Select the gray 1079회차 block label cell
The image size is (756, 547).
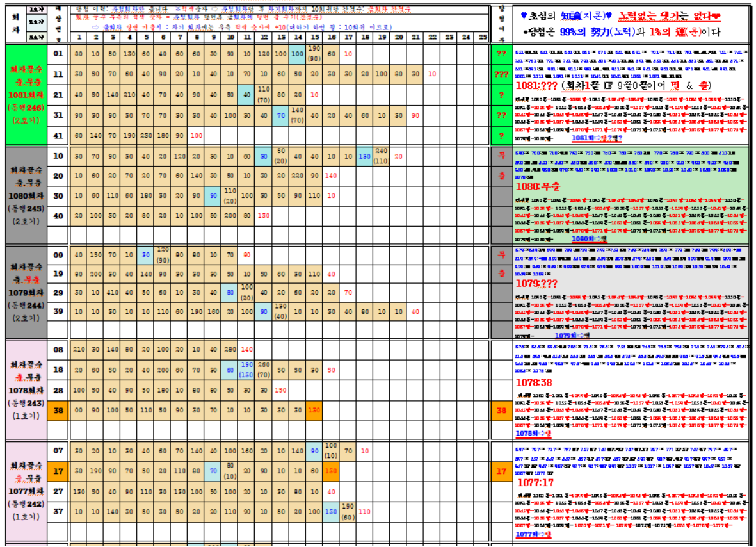(x=26, y=292)
